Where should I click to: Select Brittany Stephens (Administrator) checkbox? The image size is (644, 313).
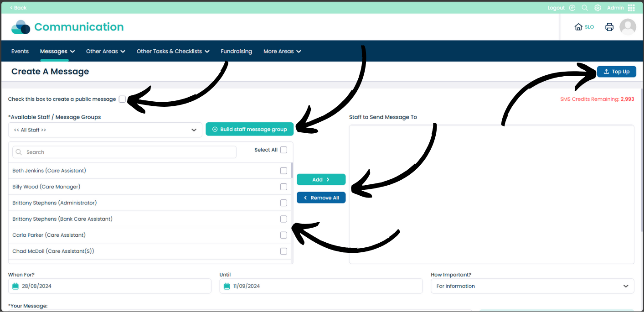pyautogui.click(x=283, y=203)
